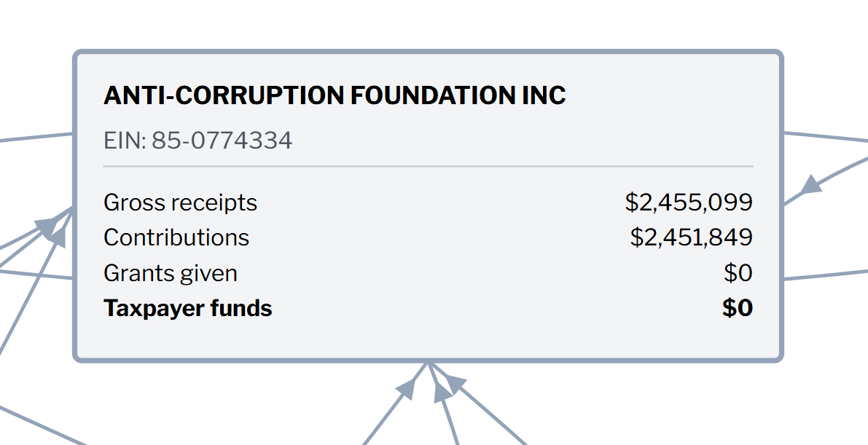This screenshot has height=445, width=868.
Task: Click the connector line right of Grants given row
Action: click(824, 275)
